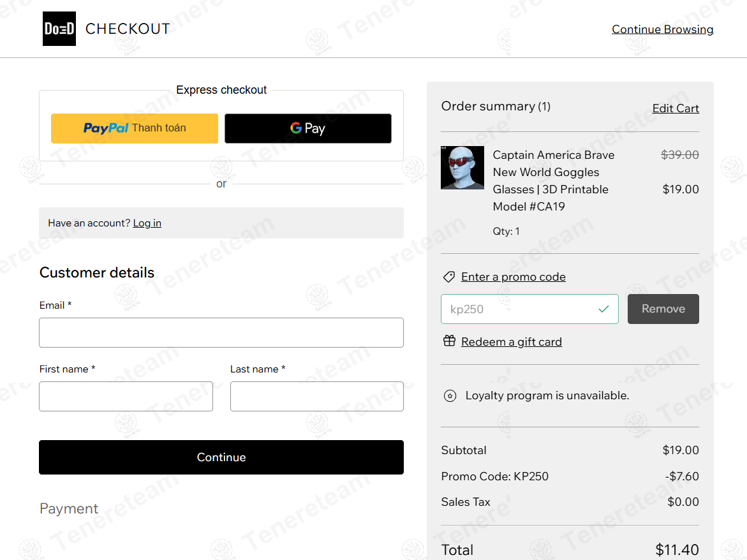Click the Remove promo code button

coord(663,309)
